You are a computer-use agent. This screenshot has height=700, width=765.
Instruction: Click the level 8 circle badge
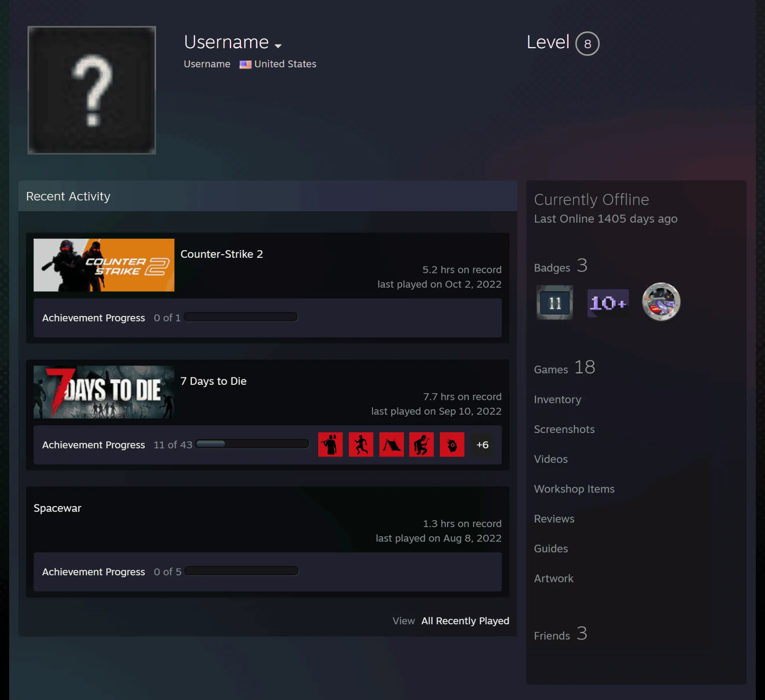point(587,43)
